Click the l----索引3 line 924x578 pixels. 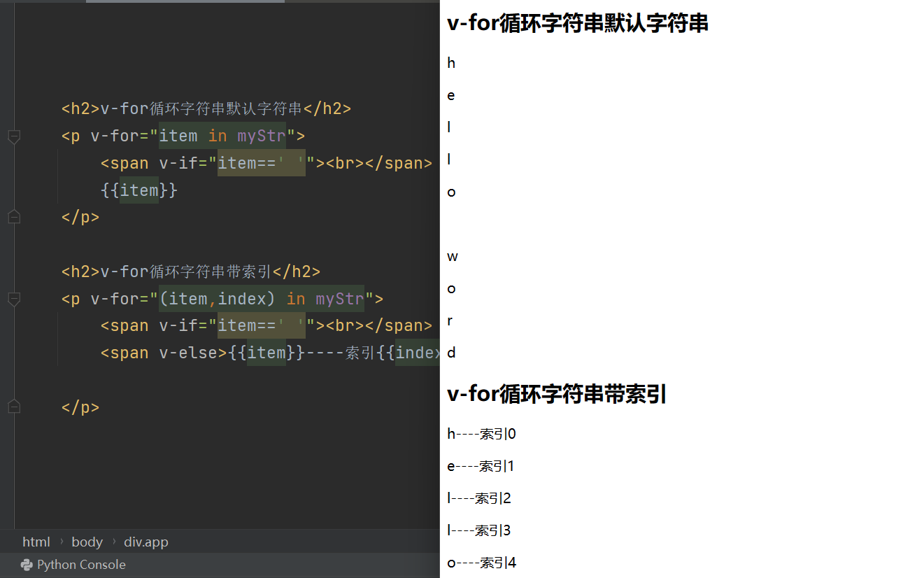[480, 530]
